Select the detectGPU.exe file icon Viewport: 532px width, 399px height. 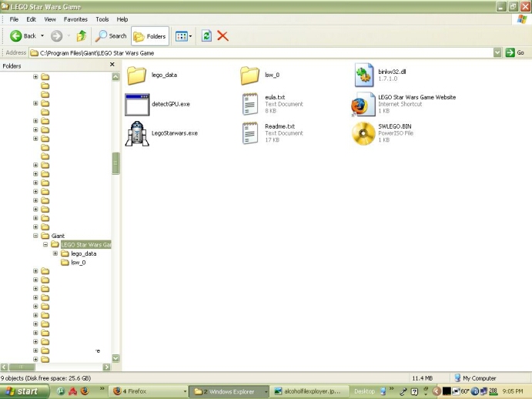coord(136,104)
